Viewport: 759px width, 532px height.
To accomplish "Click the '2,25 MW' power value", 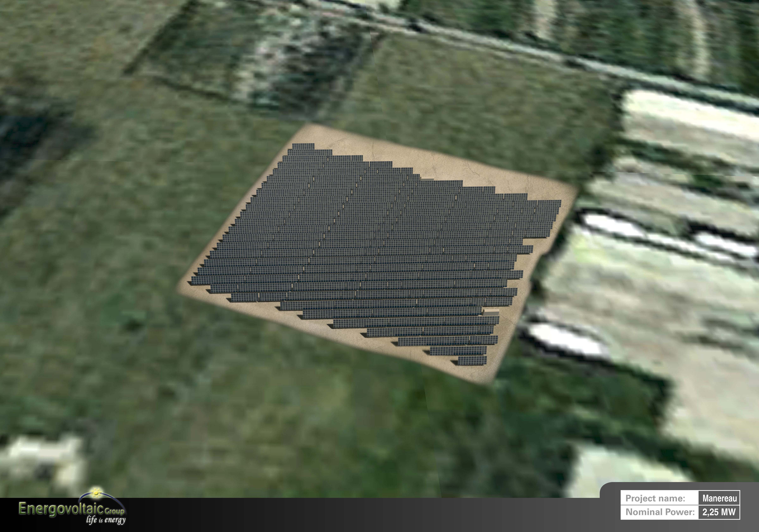I will 719,512.
